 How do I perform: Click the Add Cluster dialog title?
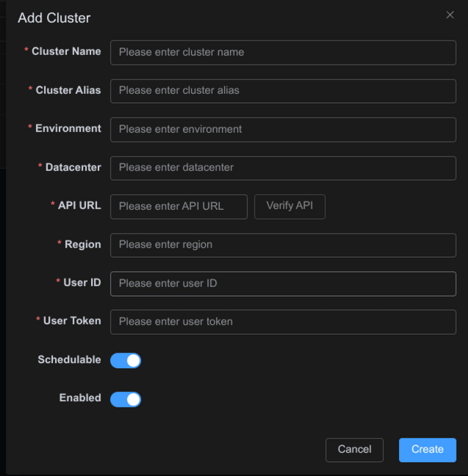[54, 18]
